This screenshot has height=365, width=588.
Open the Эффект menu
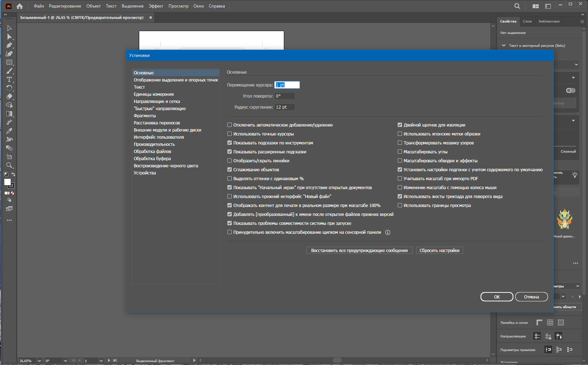(x=156, y=6)
